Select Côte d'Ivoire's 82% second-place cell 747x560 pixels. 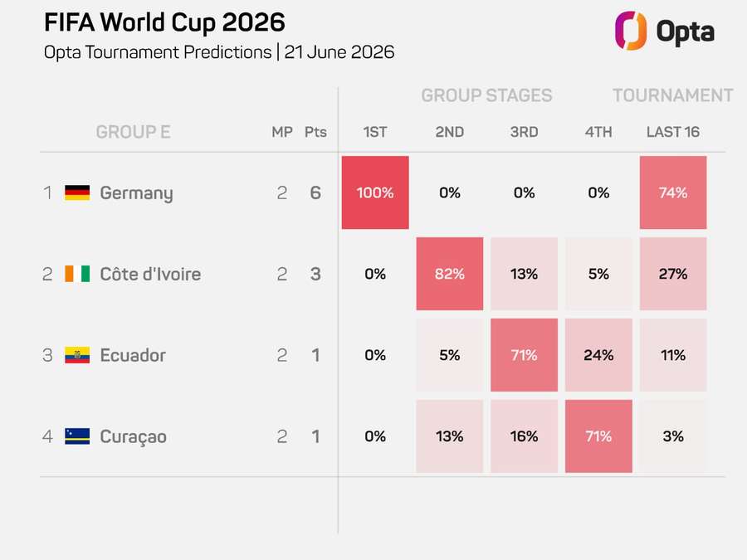coord(450,274)
